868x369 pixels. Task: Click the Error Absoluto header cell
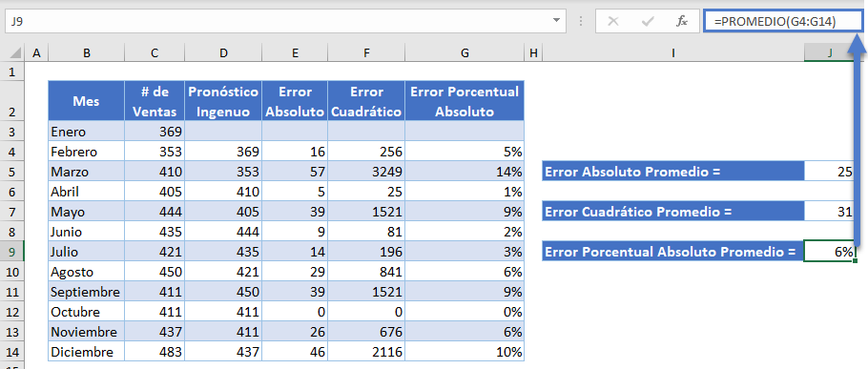(295, 101)
